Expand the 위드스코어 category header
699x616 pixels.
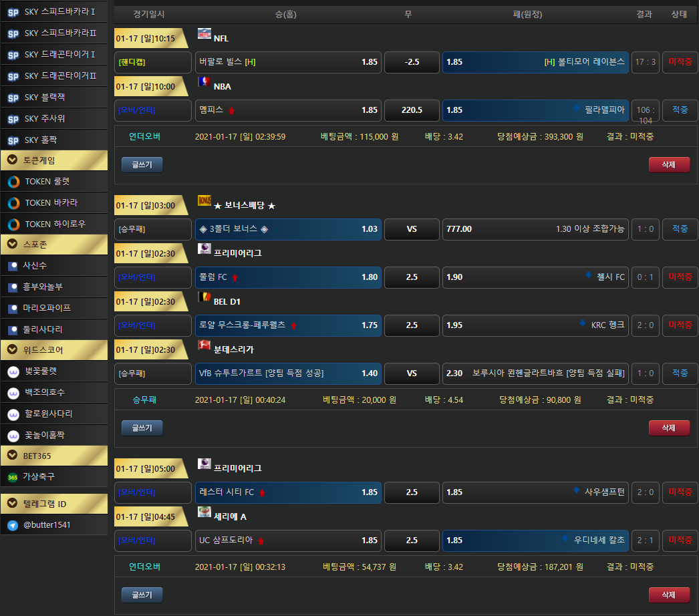[x=13, y=350]
